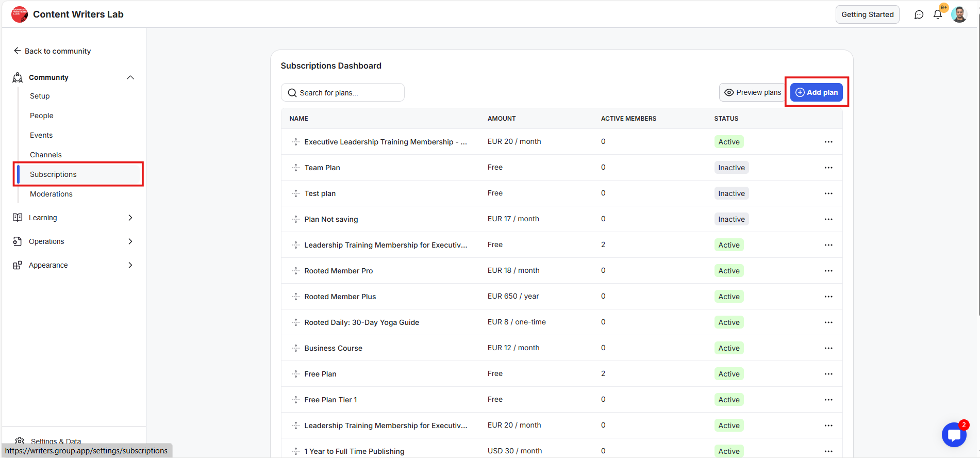Open three-dot menu for Rooted Member Pro
The height and width of the screenshot is (458, 980).
pyautogui.click(x=828, y=271)
